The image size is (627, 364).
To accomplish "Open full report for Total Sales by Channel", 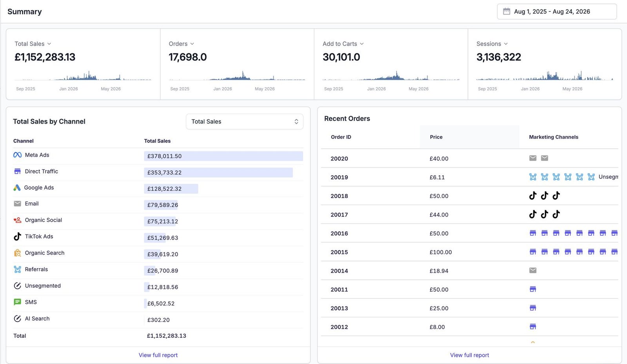I will pos(158,355).
